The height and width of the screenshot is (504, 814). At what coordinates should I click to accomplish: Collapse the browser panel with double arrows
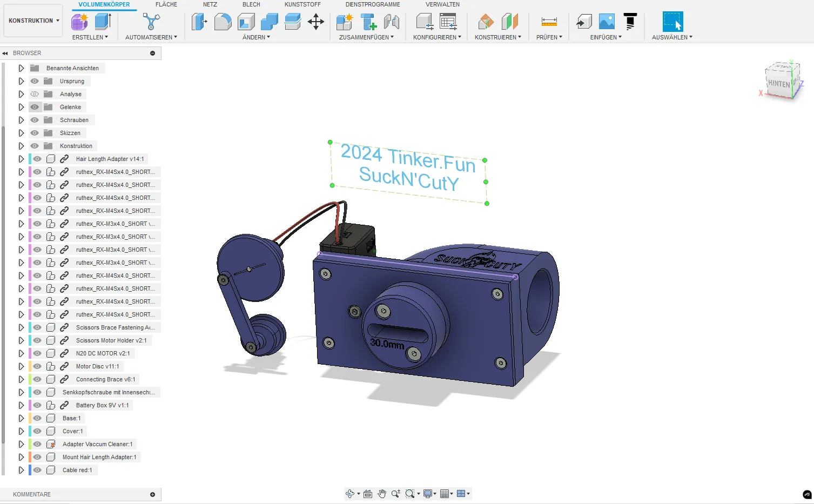tap(5, 53)
